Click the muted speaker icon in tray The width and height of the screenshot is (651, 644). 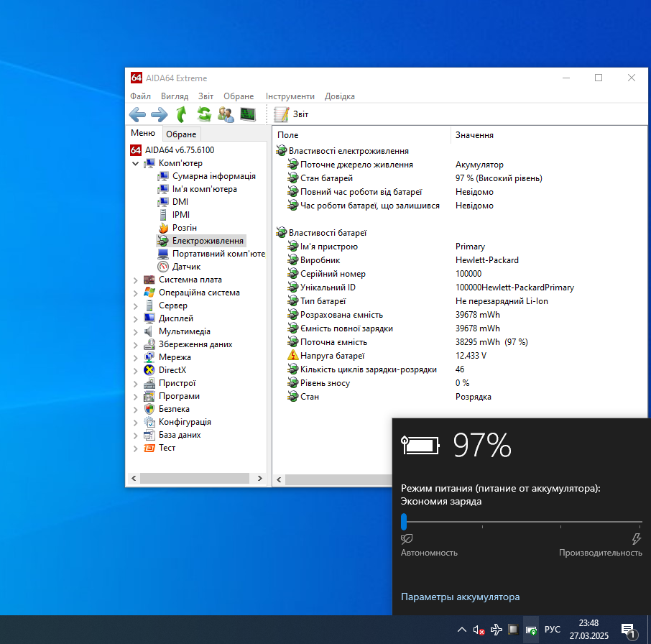tap(479, 630)
